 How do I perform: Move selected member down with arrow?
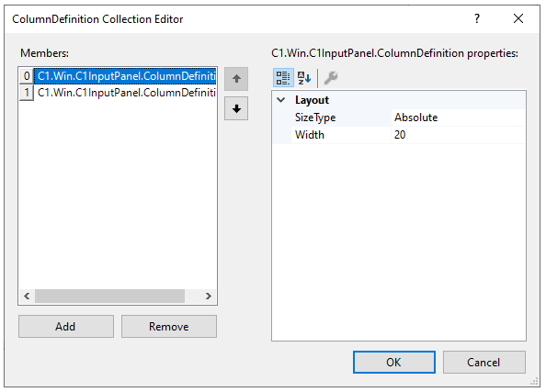pos(236,108)
